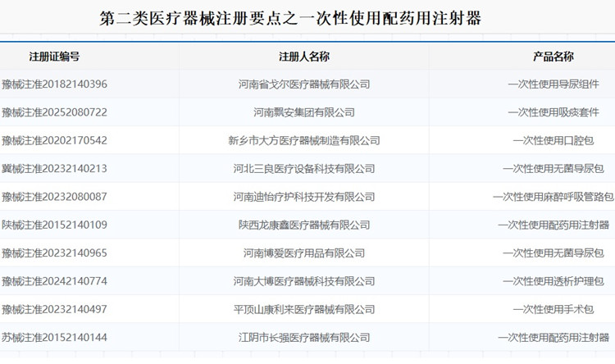Click registrant 河南大博医疗器械科技有限公司
The width and height of the screenshot is (615, 364).
point(304,281)
